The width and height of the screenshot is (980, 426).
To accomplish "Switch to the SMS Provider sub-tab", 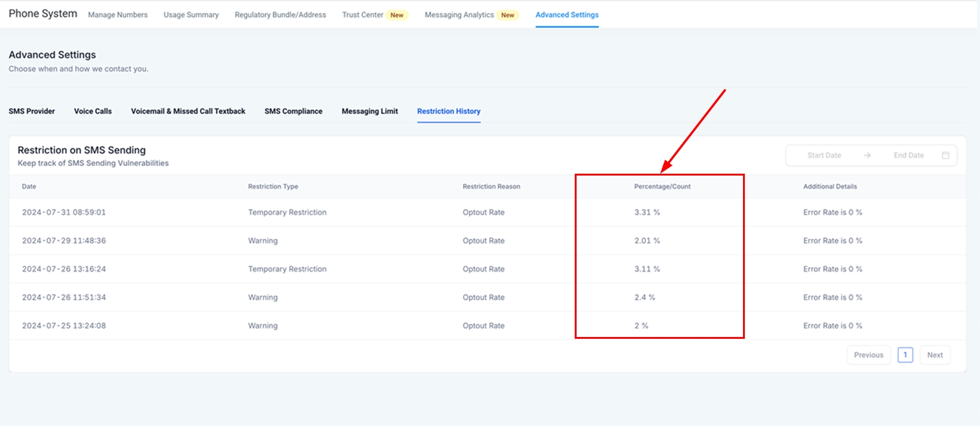I will pos(32,111).
